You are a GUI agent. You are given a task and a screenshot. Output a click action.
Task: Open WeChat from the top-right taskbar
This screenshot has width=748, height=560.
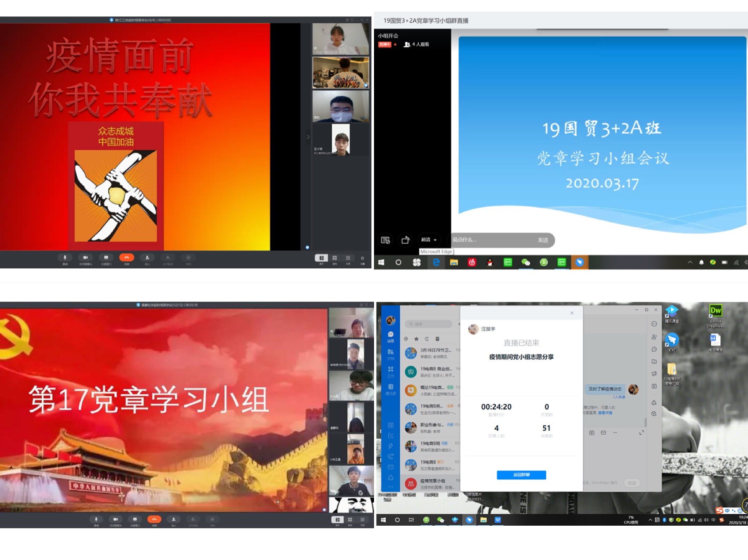(x=526, y=262)
